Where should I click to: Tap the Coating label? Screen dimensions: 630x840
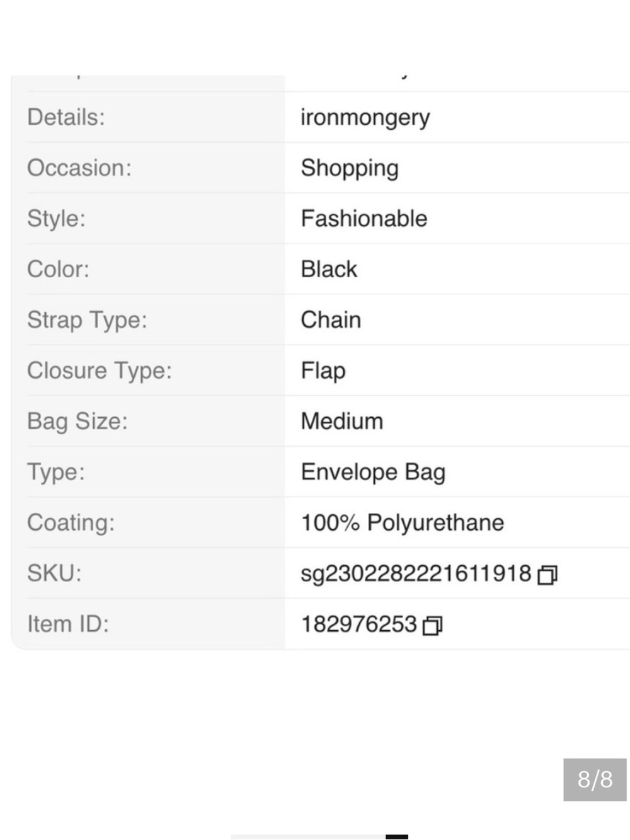[71, 523]
